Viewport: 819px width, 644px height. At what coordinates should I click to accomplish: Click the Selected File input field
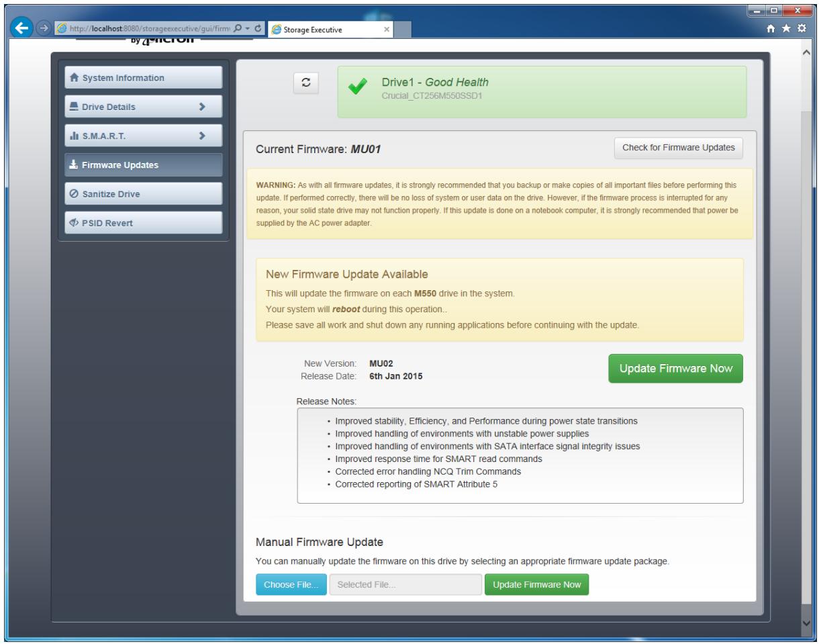(x=405, y=584)
